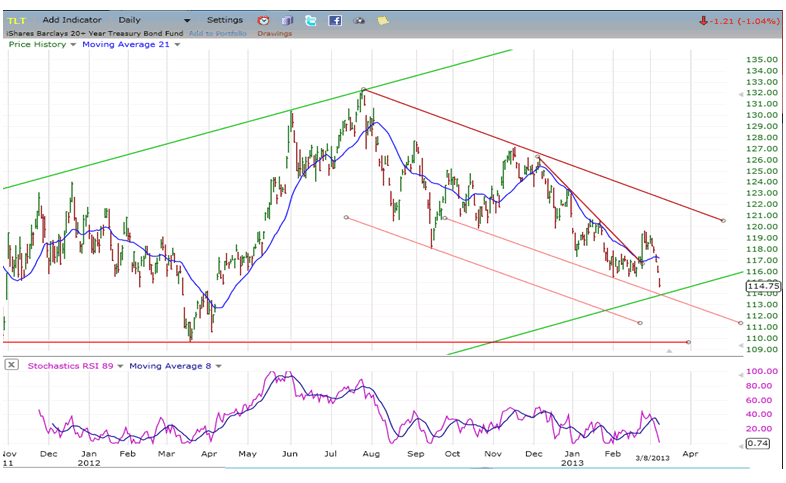786x483 pixels.
Task: Click the TLT ticker symbol field
Action: click(20, 20)
